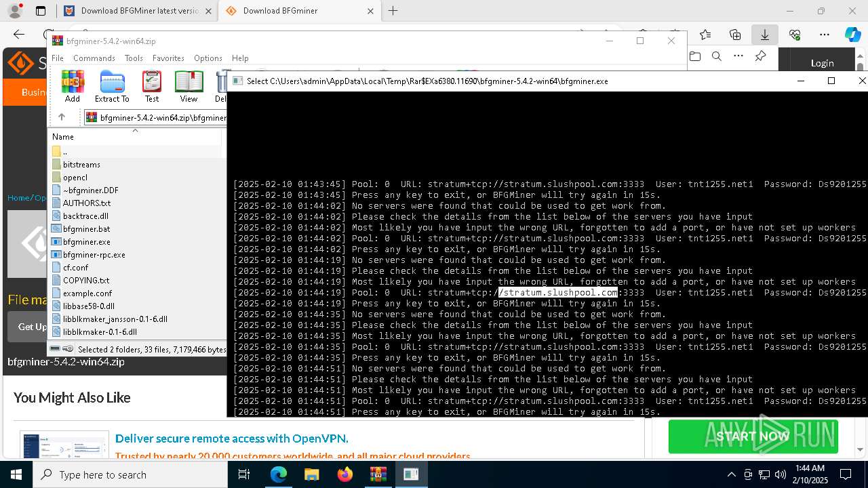Open a new browser tab
Screen dimensions: 868x488
[x=393, y=11]
